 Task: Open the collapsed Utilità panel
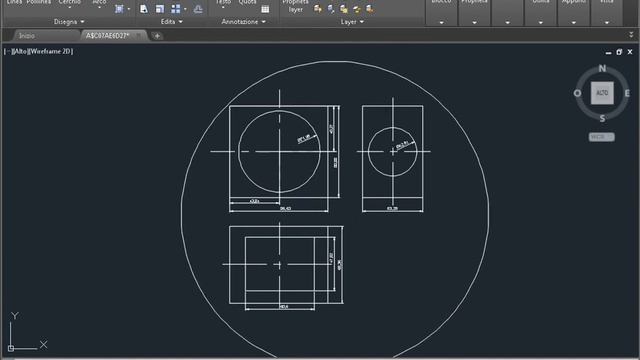point(541,12)
